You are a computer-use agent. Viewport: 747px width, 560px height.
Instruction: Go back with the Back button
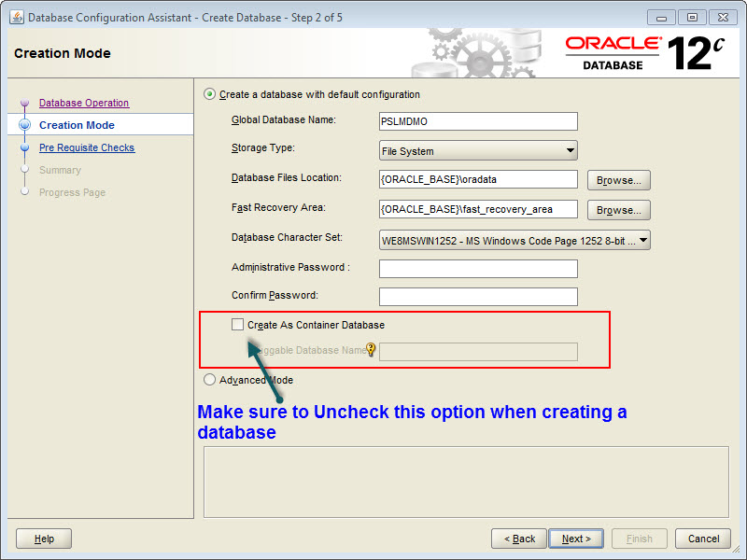tap(519, 539)
